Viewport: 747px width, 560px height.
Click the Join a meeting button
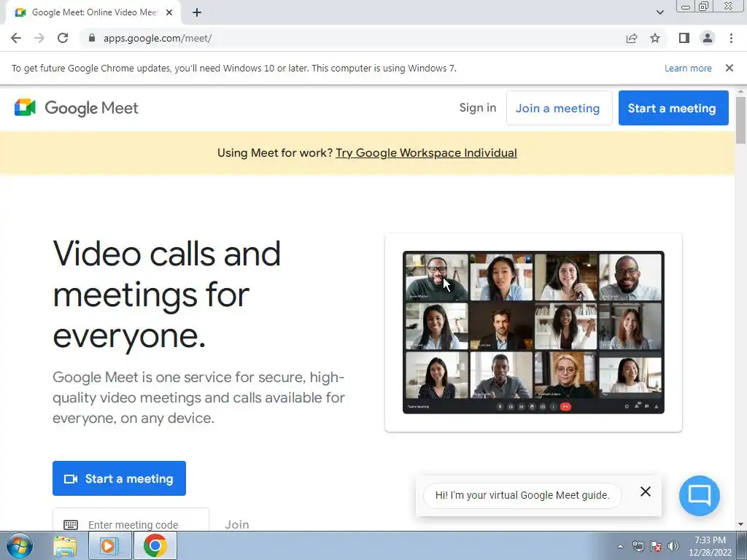pos(559,108)
